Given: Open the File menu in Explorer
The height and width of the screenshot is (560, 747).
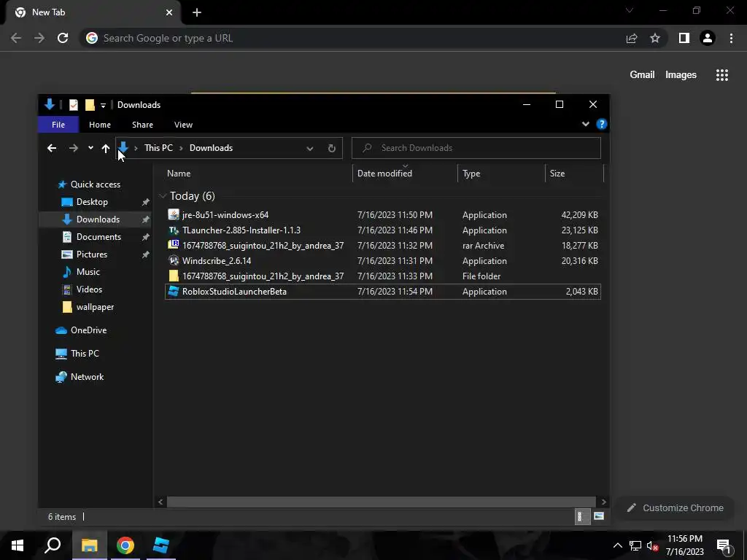Looking at the screenshot, I should point(58,125).
